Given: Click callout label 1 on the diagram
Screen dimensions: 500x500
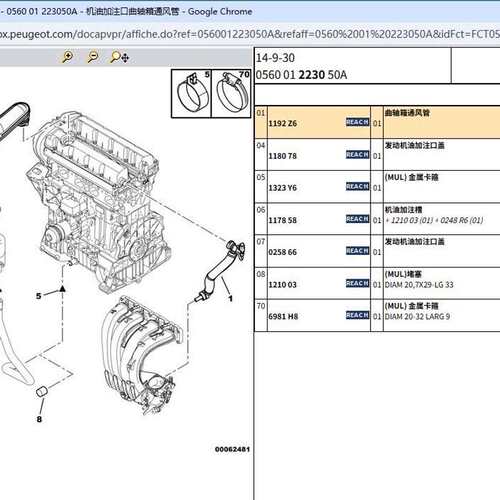Looking at the screenshot, I should coord(230,299).
